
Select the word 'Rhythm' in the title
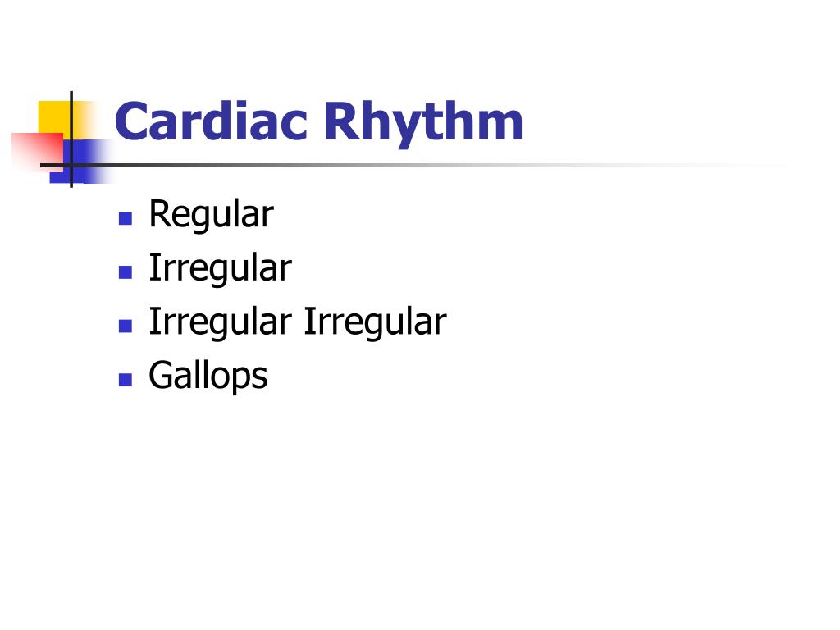pos(424,124)
